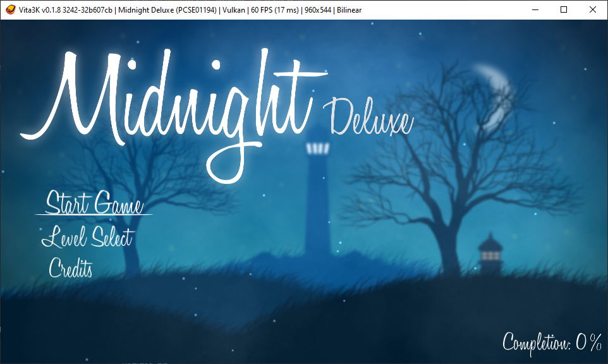Select Start Game menu option
Viewport: 608px width, 364px height.
coord(94,203)
